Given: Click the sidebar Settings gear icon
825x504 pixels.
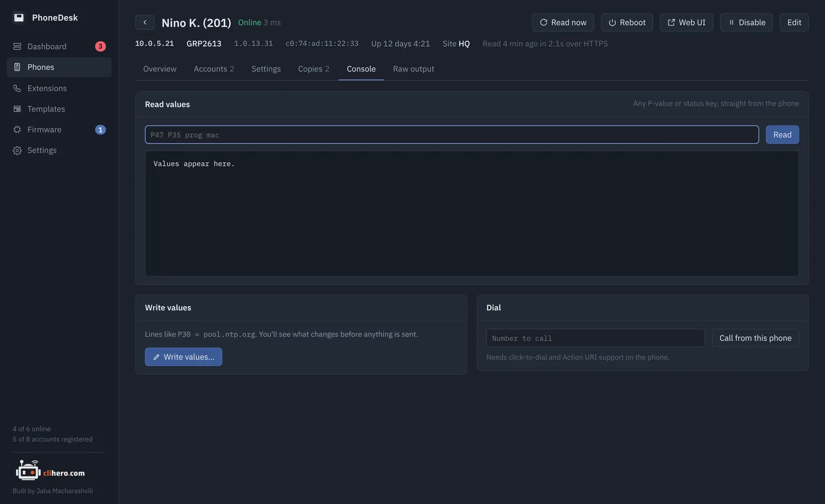Looking at the screenshot, I should pyautogui.click(x=17, y=150).
